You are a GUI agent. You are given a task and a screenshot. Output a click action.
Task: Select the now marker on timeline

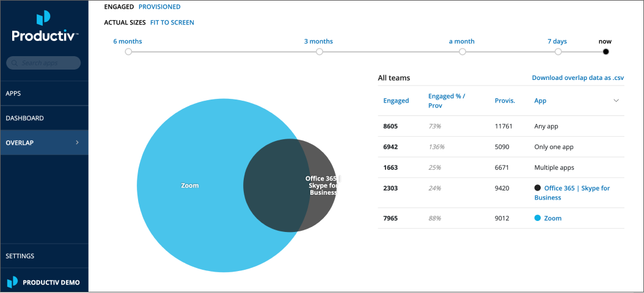[606, 52]
